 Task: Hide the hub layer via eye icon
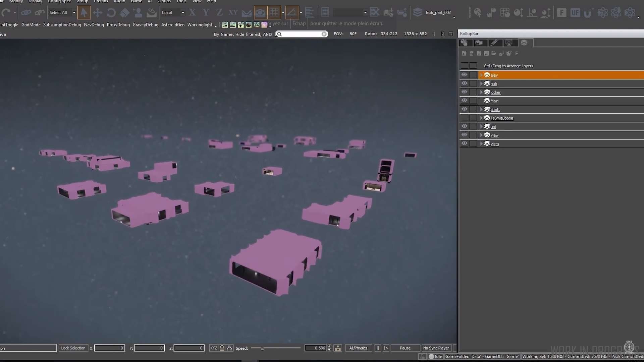pos(464,83)
